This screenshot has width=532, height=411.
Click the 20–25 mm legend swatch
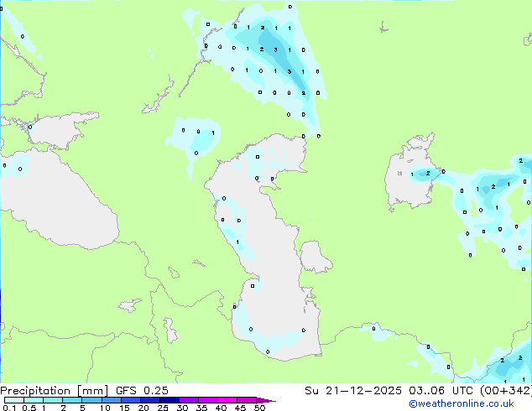coord(150,400)
